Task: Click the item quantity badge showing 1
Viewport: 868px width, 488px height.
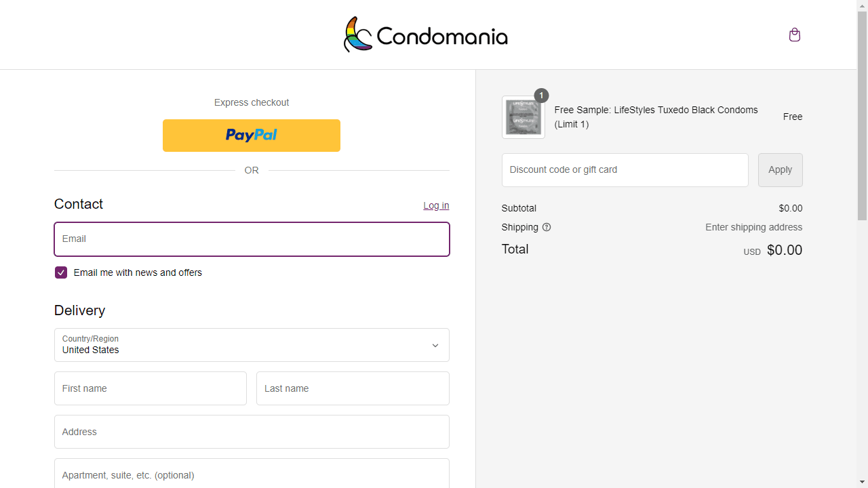Action: (541, 96)
